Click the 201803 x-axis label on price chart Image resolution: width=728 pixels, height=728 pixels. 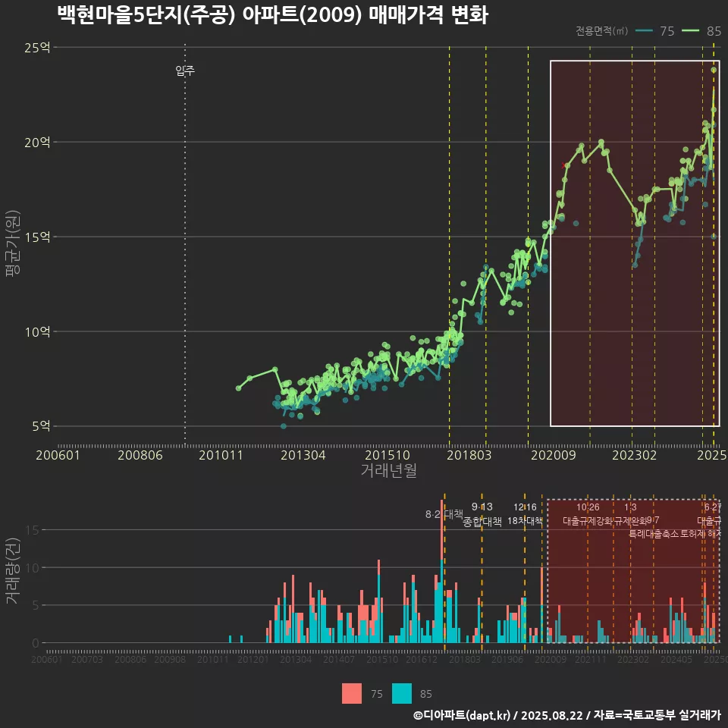coord(469,455)
